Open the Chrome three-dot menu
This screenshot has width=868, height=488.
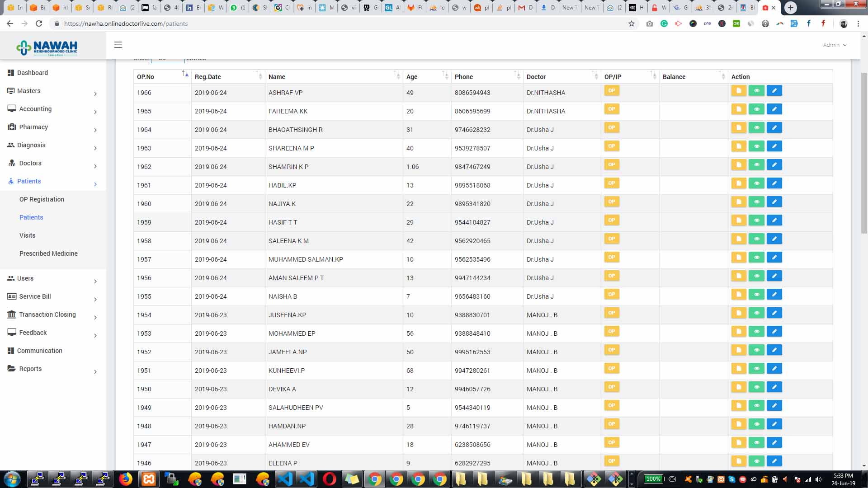(858, 23)
